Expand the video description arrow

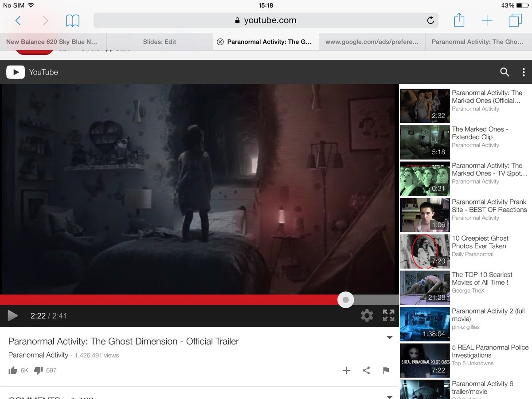(390, 338)
